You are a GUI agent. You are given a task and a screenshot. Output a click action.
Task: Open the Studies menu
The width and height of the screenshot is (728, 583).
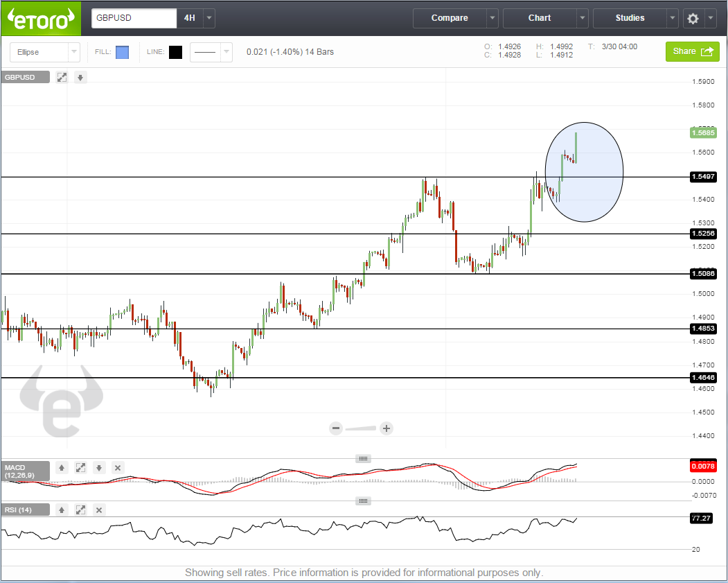coord(630,18)
